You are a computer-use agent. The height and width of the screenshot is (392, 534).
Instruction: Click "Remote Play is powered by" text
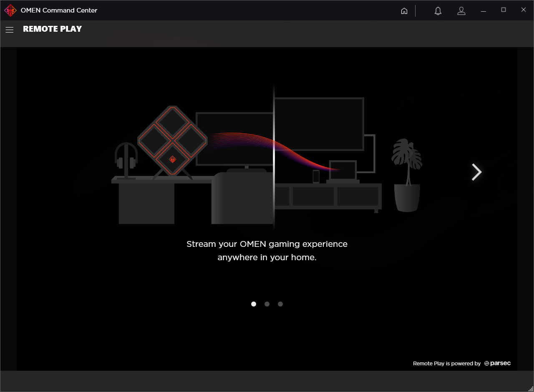click(x=447, y=364)
